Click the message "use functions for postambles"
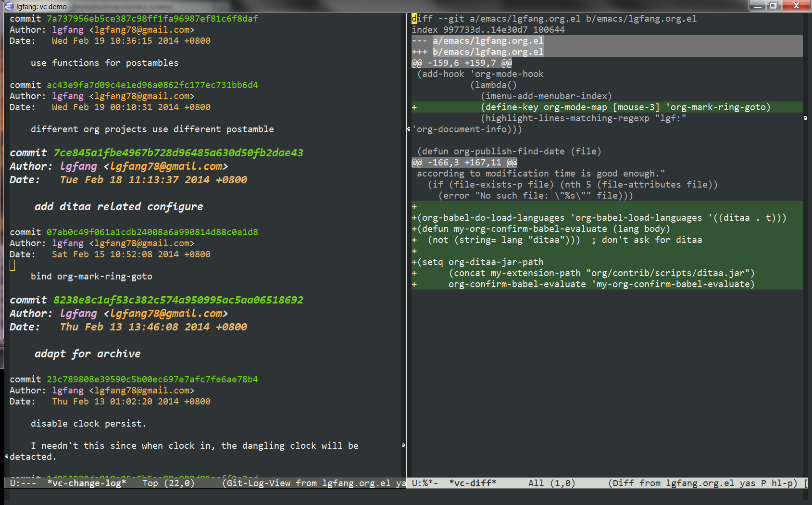 click(x=104, y=63)
